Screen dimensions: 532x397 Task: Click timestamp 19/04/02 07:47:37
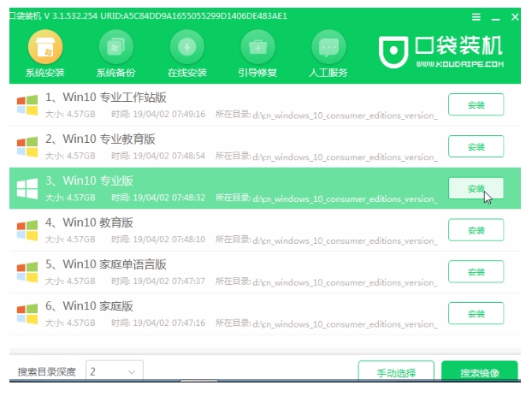tap(169, 281)
